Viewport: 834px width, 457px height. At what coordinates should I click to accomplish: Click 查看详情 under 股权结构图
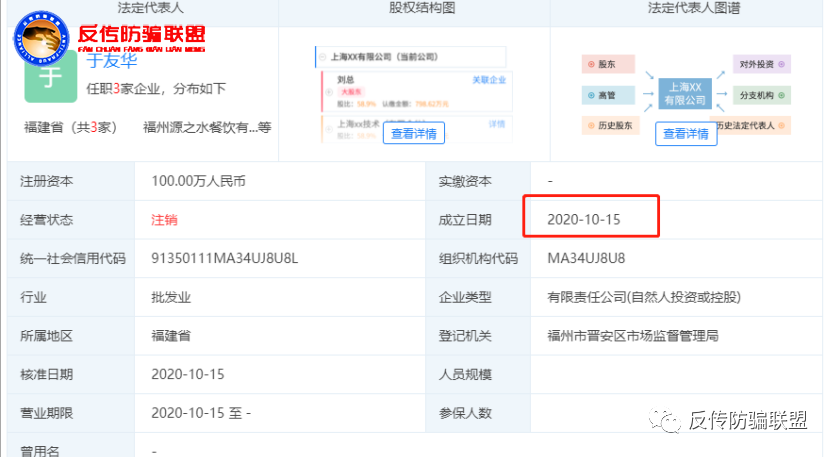coord(414,133)
